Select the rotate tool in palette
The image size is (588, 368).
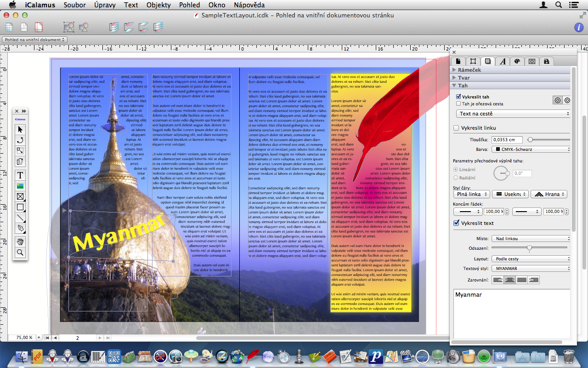(x=20, y=140)
